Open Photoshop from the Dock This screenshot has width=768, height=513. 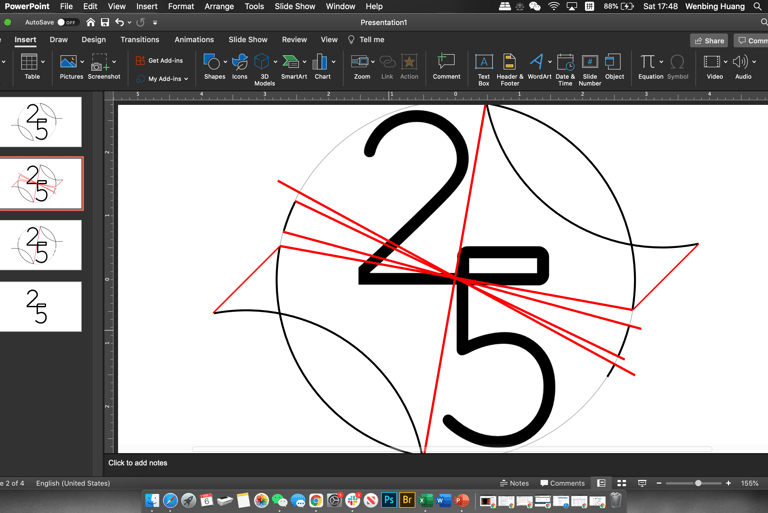coord(389,500)
